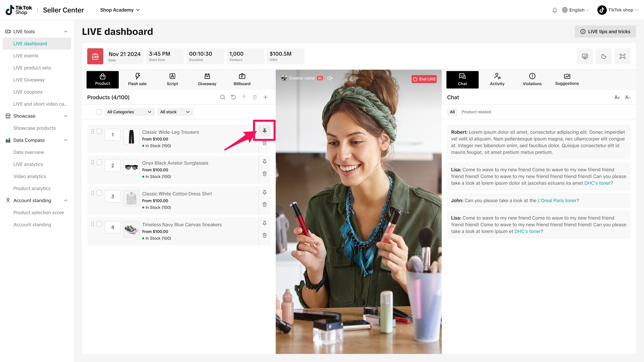The width and height of the screenshot is (644, 362).
Task: Select the Timeless Navy Blue Canvas Sneakers checkbox
Action: (99, 224)
